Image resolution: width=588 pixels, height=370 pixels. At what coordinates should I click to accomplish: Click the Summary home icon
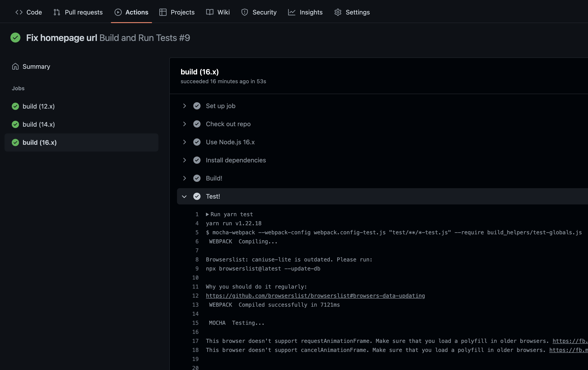15,66
